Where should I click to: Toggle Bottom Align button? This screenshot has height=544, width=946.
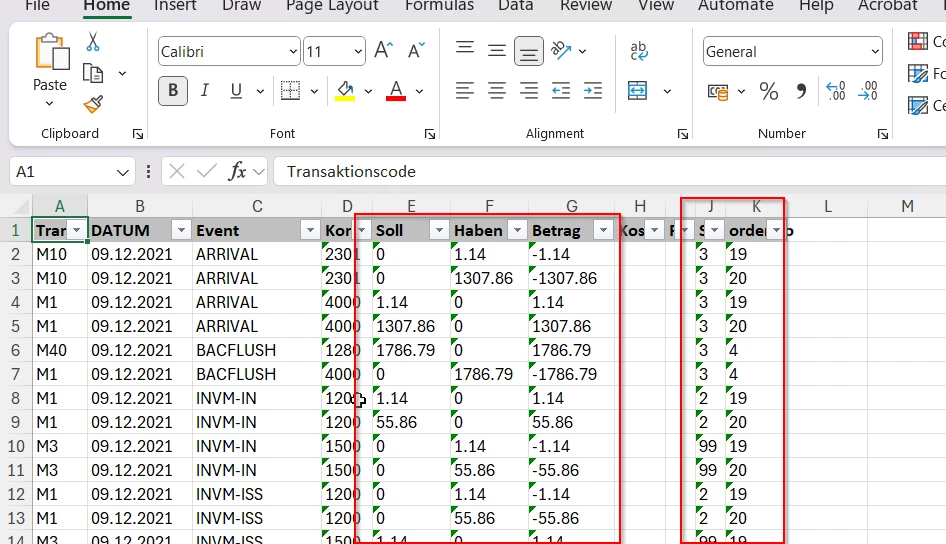529,51
